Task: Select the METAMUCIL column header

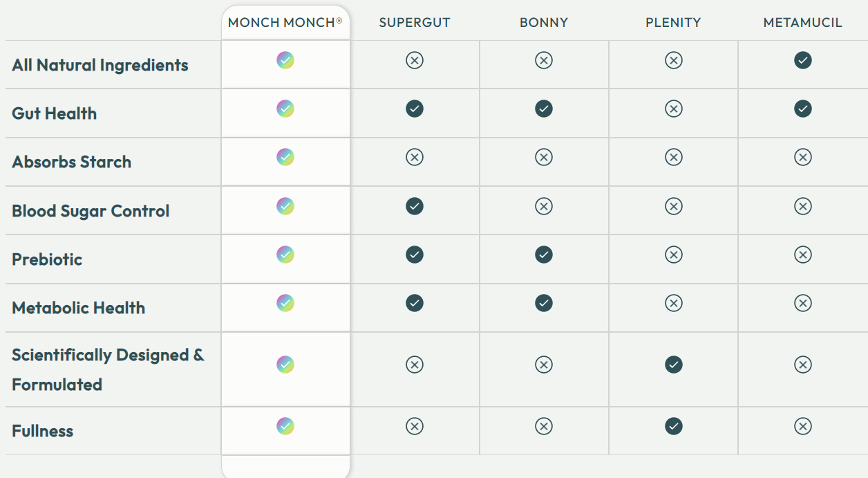Action: coord(803,23)
